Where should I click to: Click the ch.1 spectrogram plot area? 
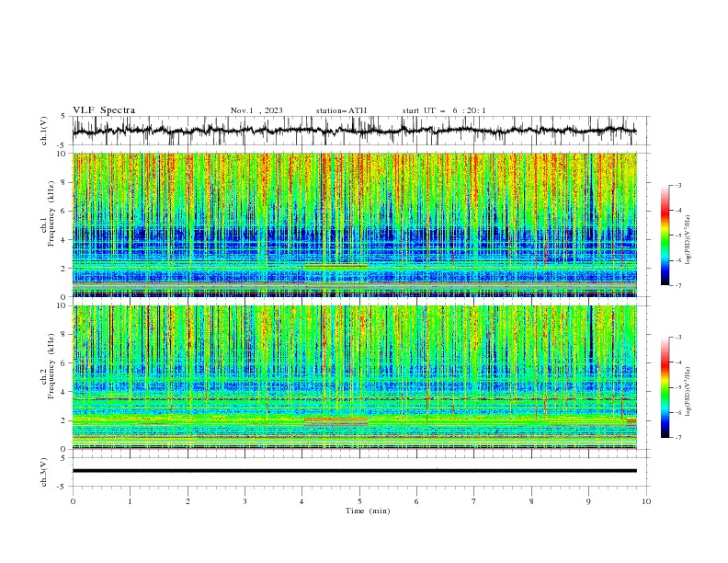point(355,224)
